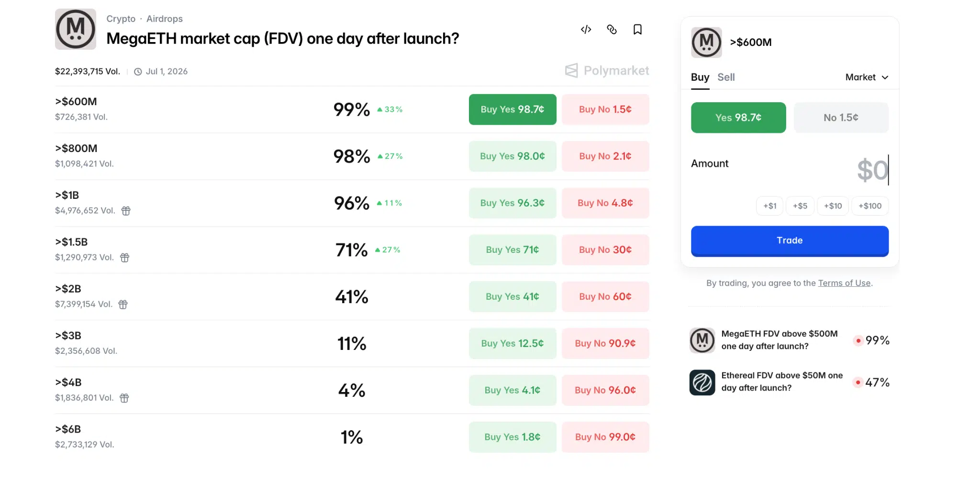980x479 pixels.
Task: Click the $2,733,129 Vol. text
Action: point(85,445)
